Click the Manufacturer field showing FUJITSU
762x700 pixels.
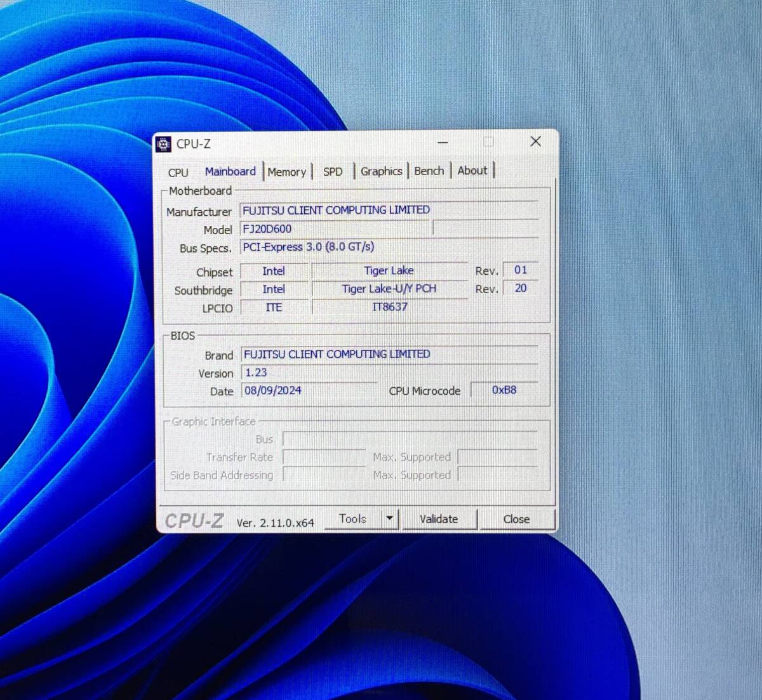click(x=388, y=210)
